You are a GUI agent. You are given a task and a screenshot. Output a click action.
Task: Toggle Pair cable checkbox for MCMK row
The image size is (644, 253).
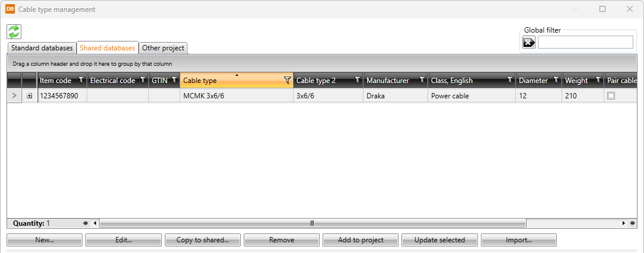click(611, 95)
